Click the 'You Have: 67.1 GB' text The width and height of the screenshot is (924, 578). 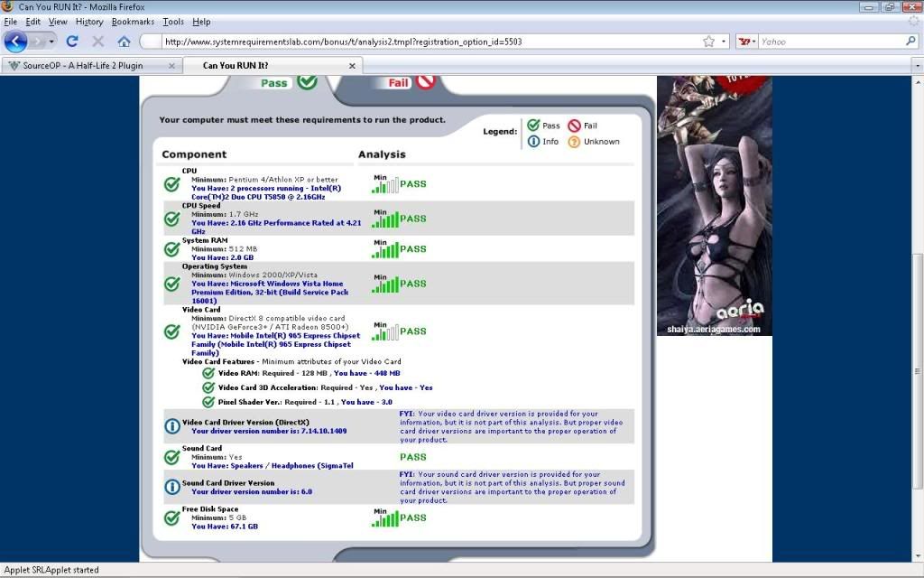[x=225, y=527]
